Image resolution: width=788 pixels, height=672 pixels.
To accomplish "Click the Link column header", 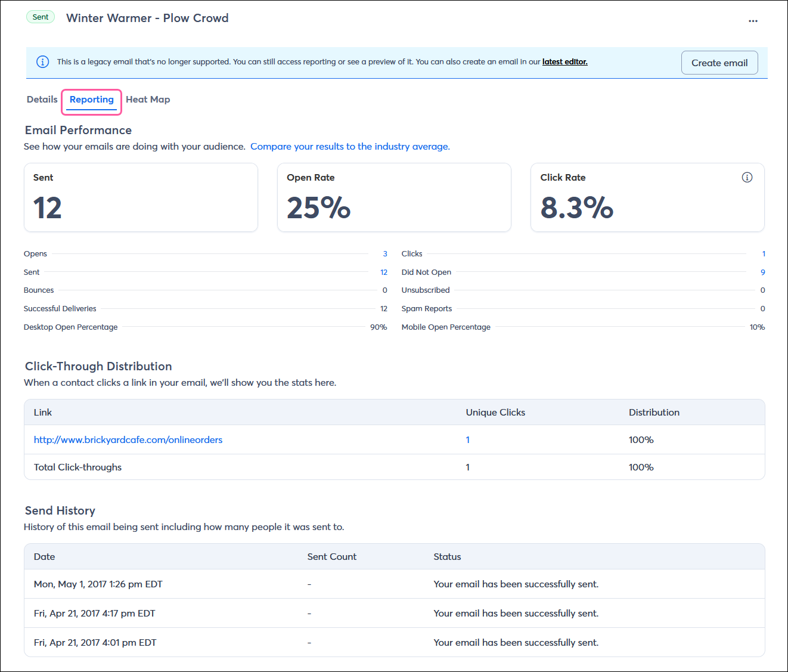I will [x=43, y=413].
